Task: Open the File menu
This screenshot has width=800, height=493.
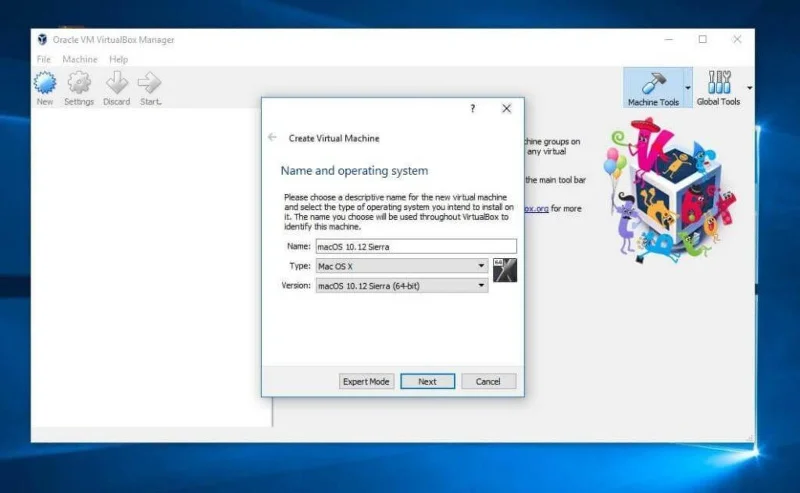Action: (44, 59)
